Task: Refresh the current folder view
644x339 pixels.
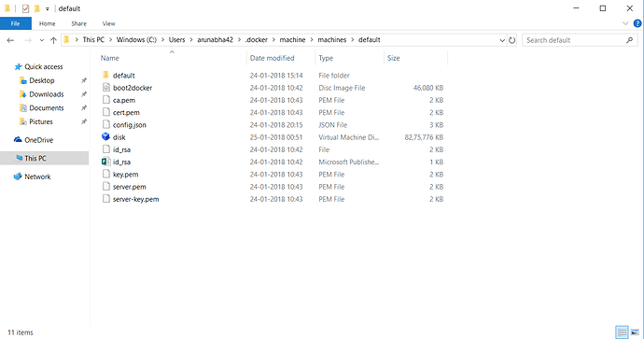Action: tap(511, 40)
